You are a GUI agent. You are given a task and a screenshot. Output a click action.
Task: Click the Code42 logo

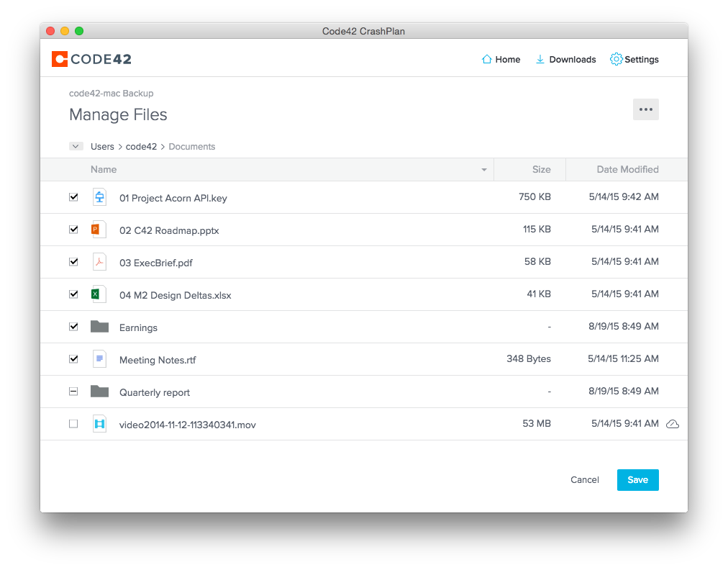(91, 58)
